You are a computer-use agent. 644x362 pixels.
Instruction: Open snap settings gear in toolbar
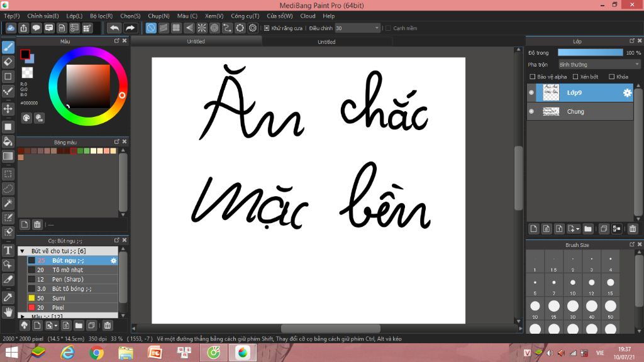[253, 28]
